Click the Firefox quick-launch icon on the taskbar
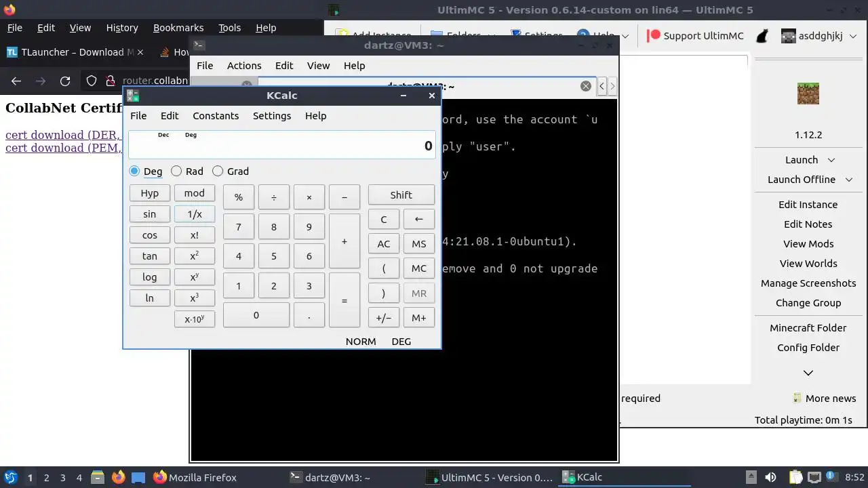 pos(118,477)
